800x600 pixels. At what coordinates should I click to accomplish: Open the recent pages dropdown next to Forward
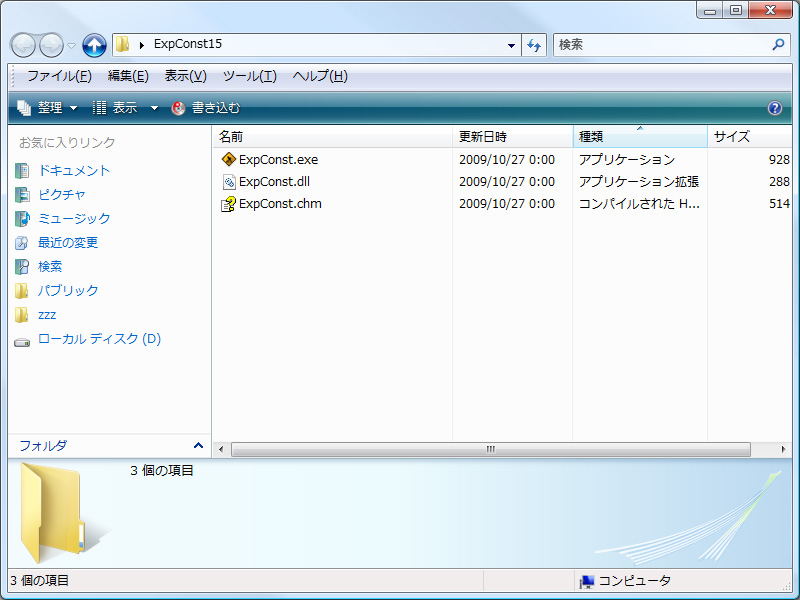tap(72, 46)
